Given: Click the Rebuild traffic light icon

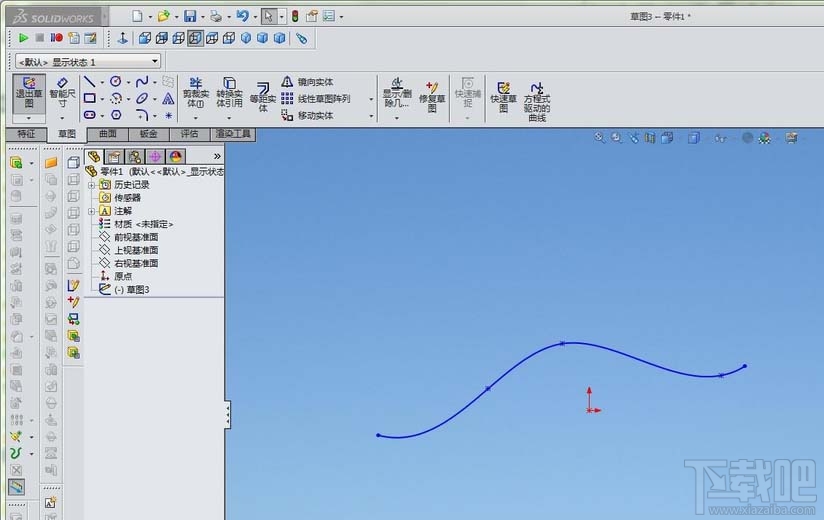Looking at the screenshot, I should [295, 16].
